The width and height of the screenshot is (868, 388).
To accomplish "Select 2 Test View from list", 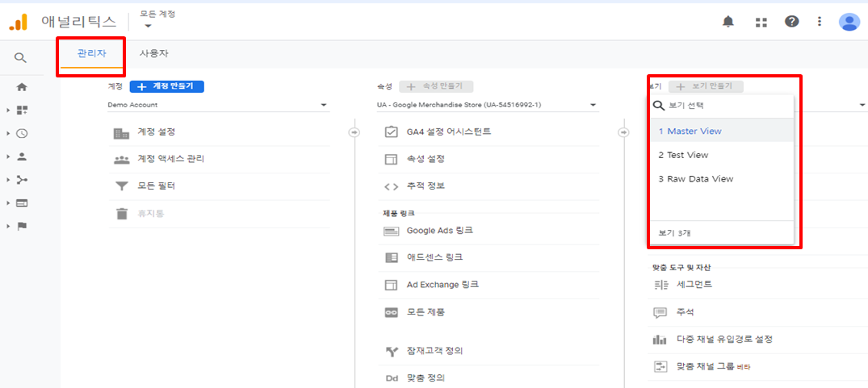I will [721, 156].
